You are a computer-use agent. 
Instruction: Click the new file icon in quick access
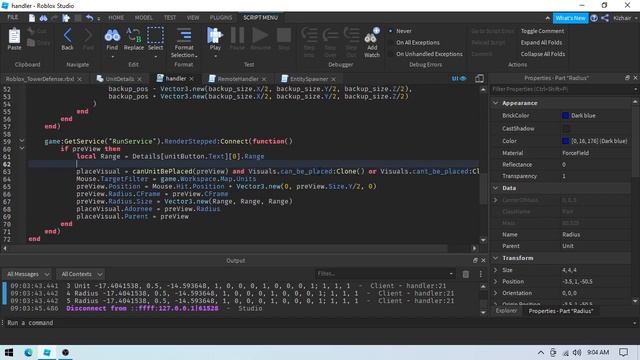point(32,18)
